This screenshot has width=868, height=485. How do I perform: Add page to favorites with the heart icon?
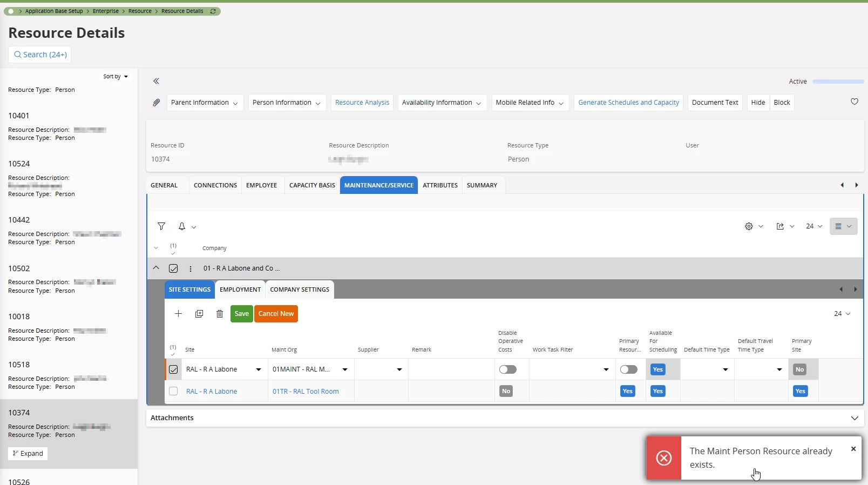tap(855, 102)
